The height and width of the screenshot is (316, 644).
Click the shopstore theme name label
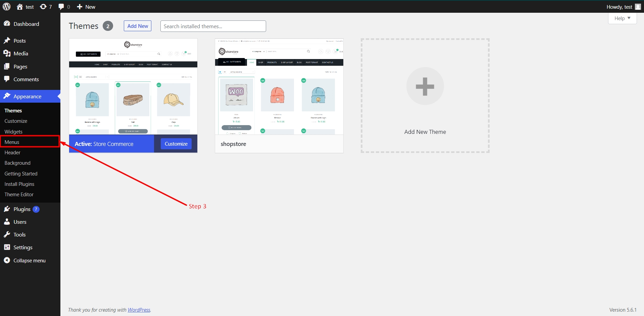point(233,144)
